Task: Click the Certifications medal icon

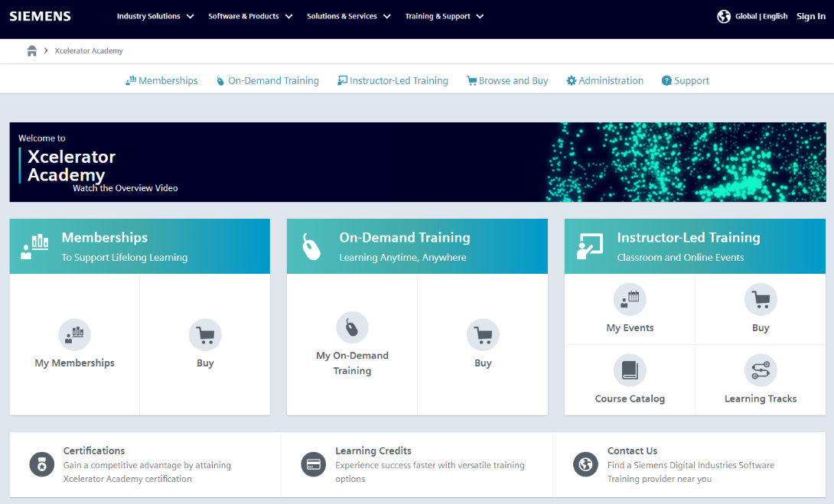Action: 42,465
